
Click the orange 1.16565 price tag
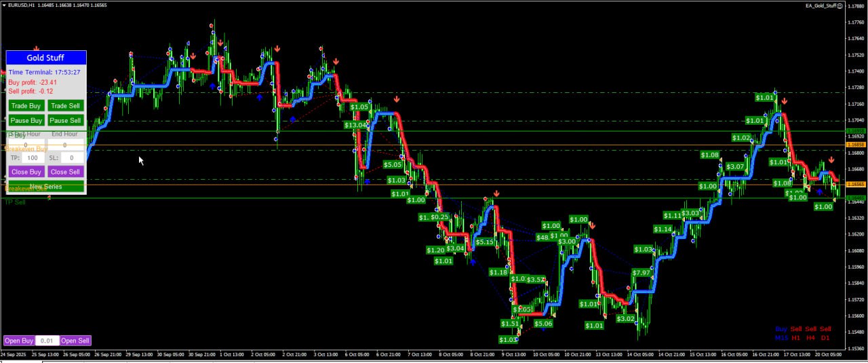pos(856,184)
